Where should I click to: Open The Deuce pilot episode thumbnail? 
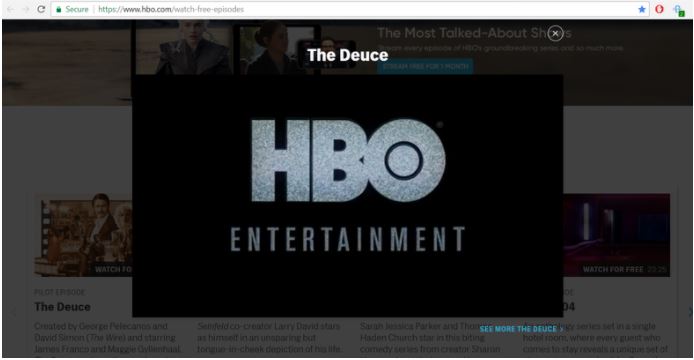[x=83, y=235]
